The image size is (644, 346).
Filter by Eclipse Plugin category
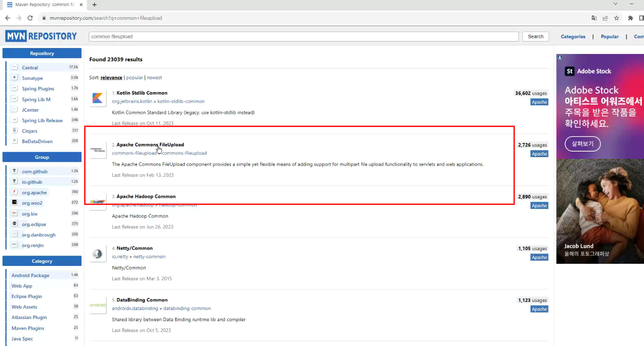[x=27, y=296]
